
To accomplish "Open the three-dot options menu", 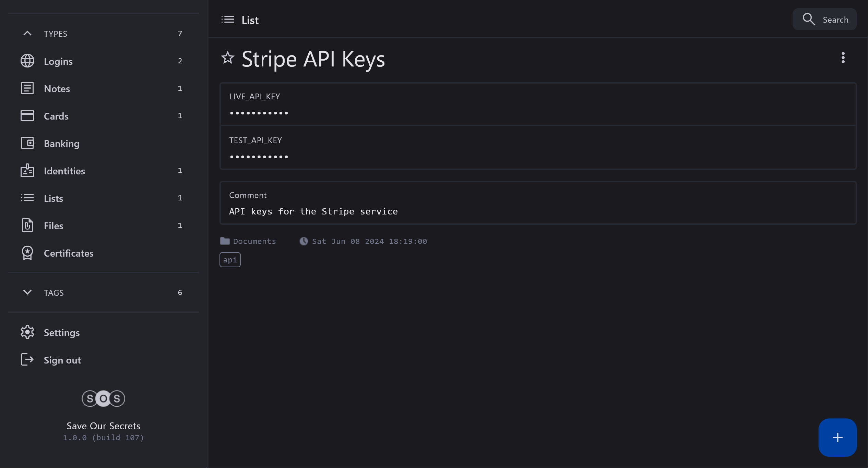I will tap(843, 58).
